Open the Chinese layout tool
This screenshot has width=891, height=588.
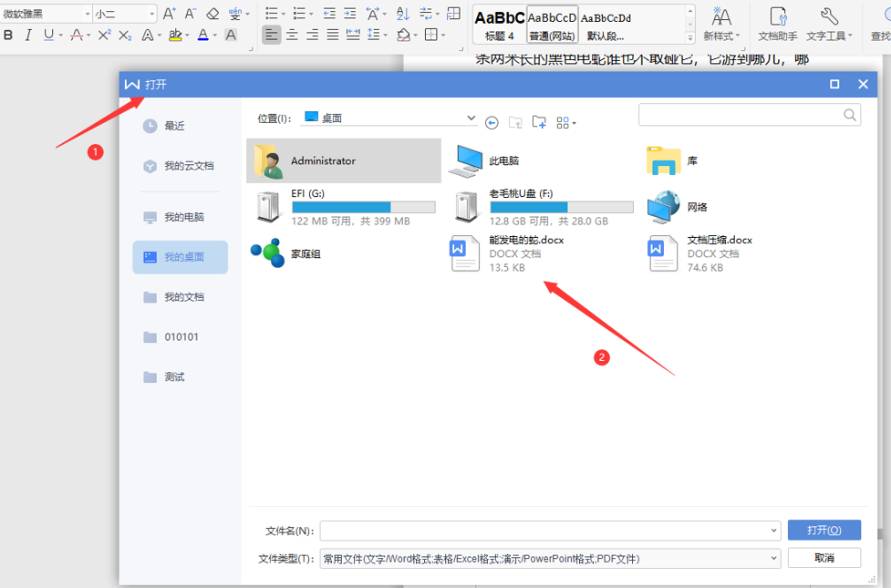373,14
